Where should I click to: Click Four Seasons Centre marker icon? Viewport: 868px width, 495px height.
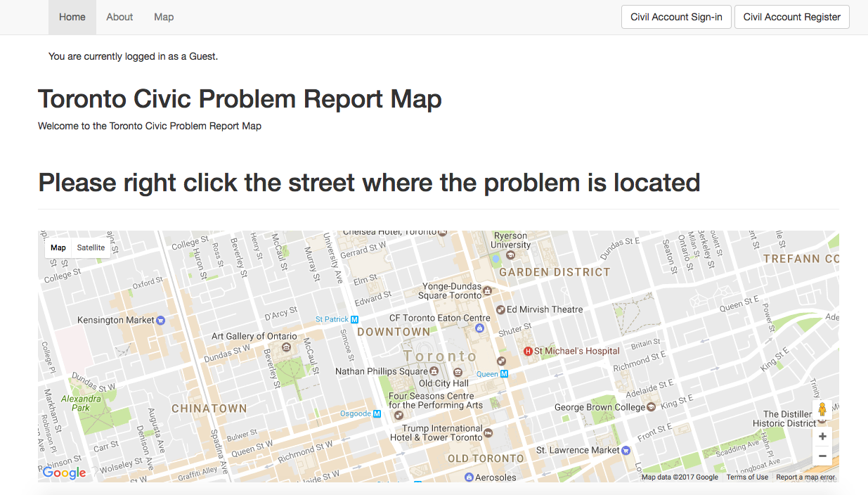point(399,416)
